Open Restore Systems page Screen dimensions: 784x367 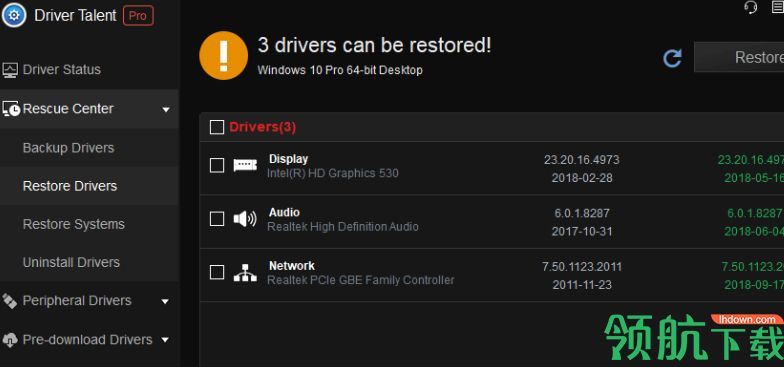[74, 224]
